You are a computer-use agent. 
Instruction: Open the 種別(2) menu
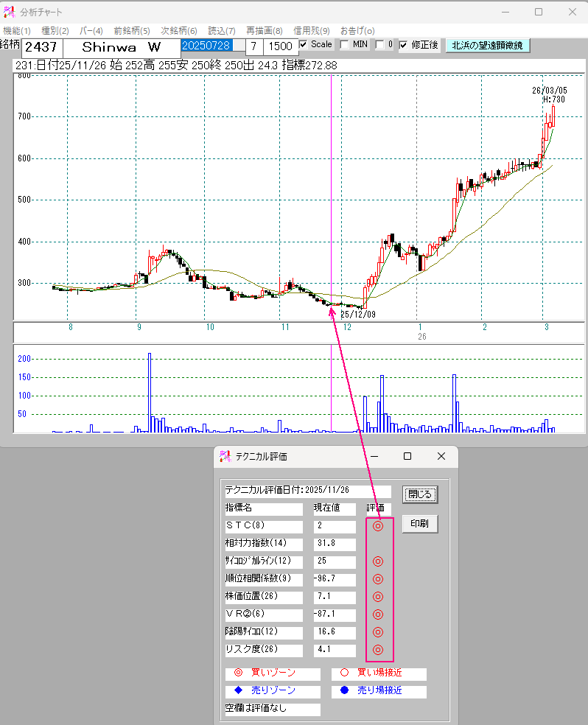click(55, 31)
